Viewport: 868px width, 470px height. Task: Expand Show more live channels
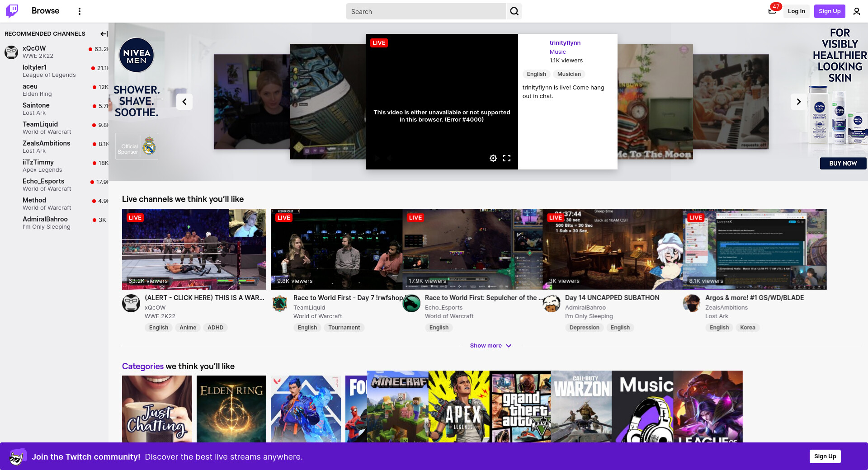[x=491, y=346]
